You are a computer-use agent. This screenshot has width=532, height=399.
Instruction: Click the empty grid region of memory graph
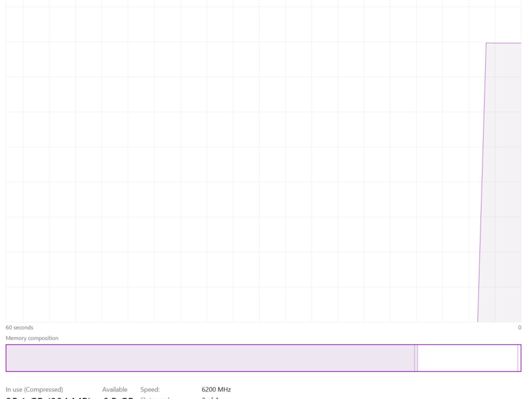[x=234, y=169]
